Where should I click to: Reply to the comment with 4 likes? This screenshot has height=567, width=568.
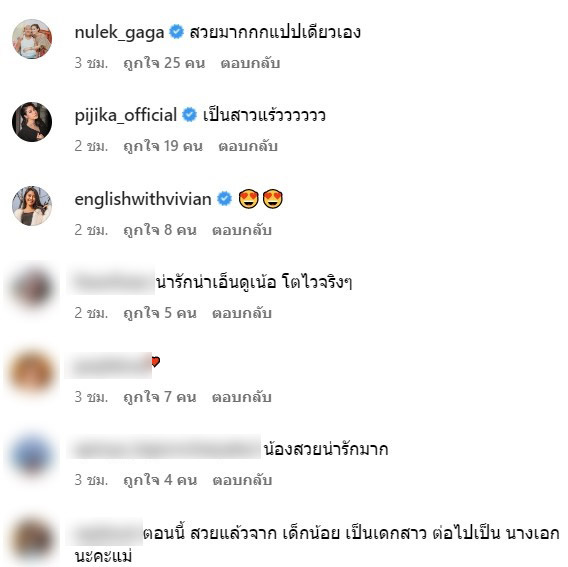pos(242,480)
